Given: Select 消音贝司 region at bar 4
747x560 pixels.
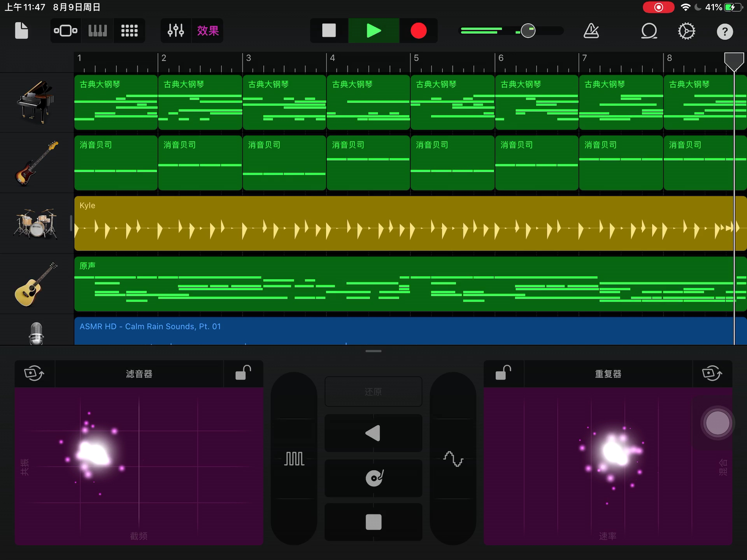Looking at the screenshot, I should coord(368,163).
